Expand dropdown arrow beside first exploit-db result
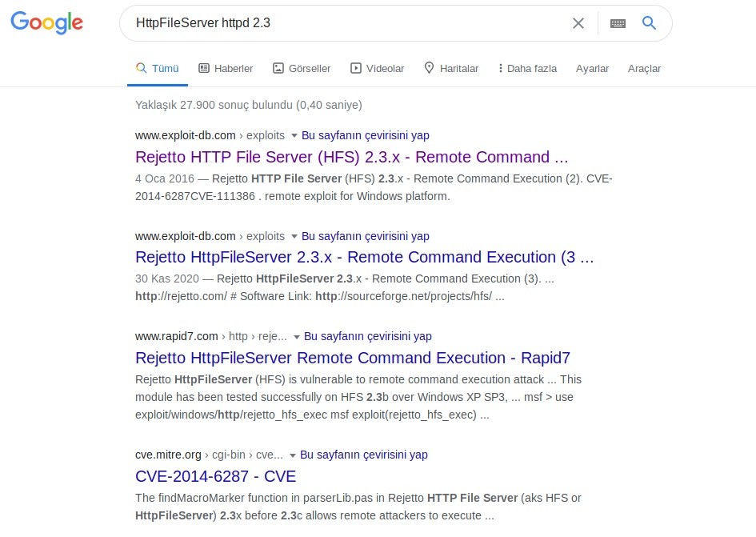The width and height of the screenshot is (756, 537). coord(294,135)
